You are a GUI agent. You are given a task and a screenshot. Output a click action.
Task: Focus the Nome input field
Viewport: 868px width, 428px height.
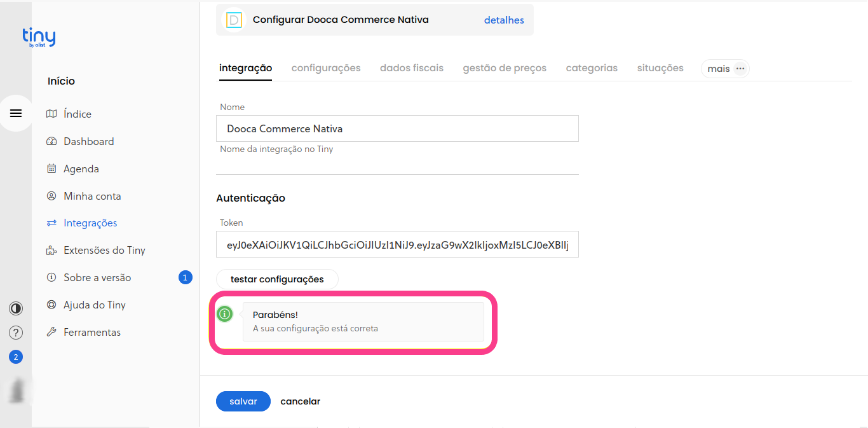tap(397, 128)
